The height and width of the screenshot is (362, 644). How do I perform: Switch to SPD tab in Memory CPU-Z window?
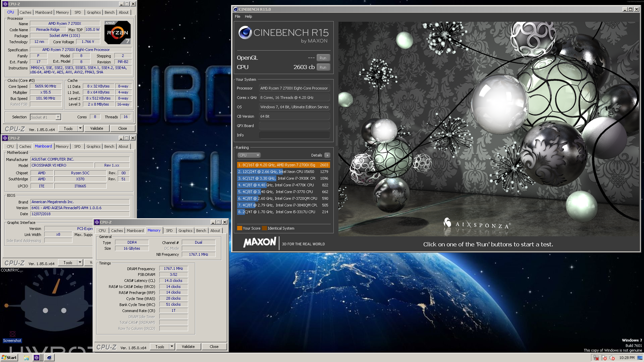(x=169, y=231)
